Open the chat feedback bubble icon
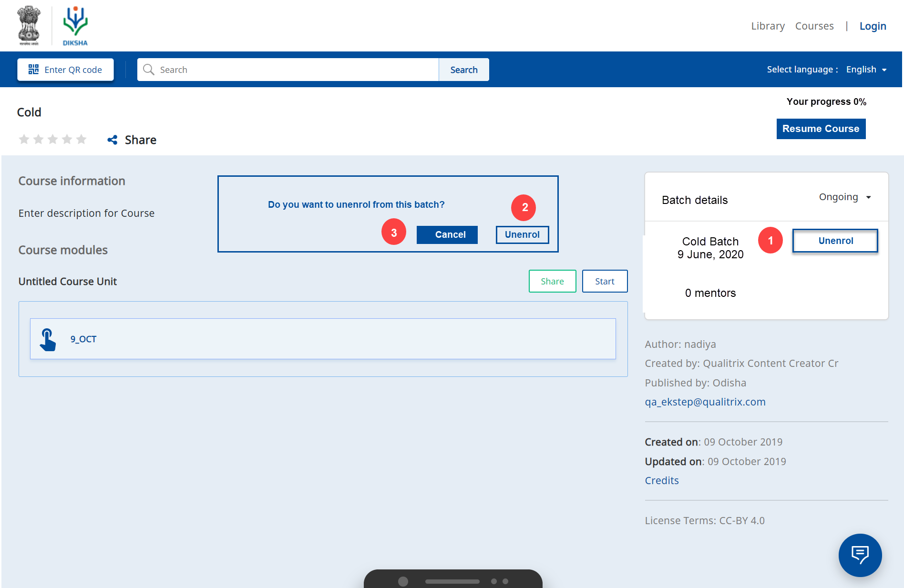This screenshot has width=904, height=588. coord(860,555)
